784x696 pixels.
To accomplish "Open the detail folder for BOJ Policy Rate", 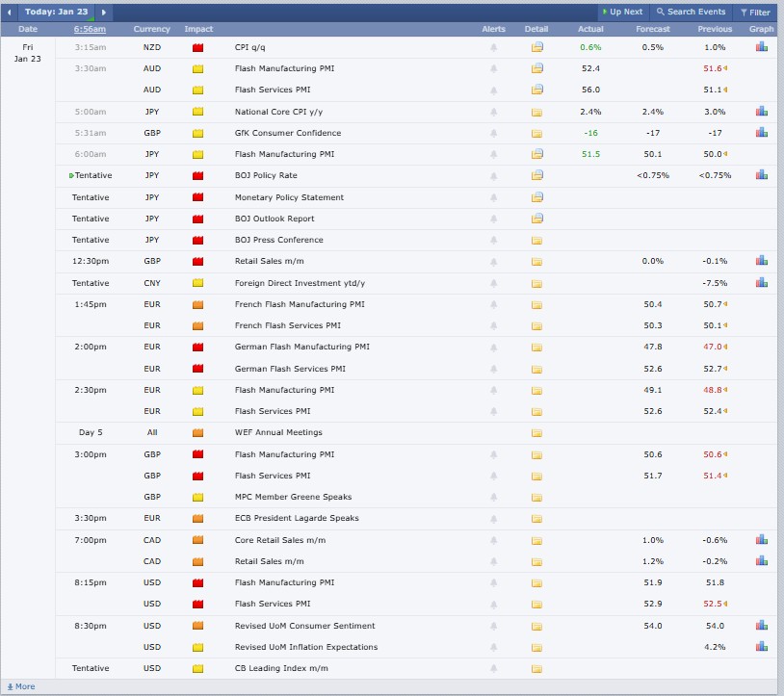I will [x=536, y=175].
